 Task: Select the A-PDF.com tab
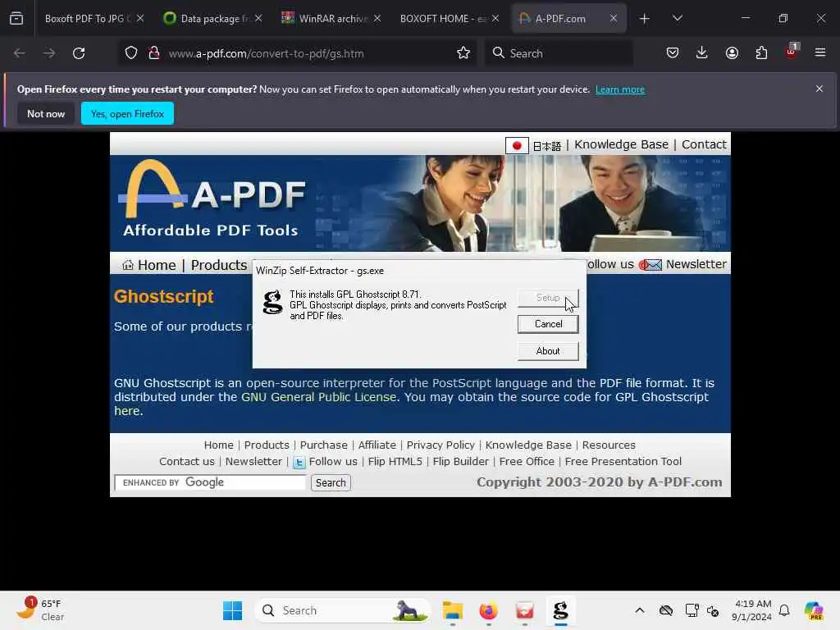pos(568,18)
